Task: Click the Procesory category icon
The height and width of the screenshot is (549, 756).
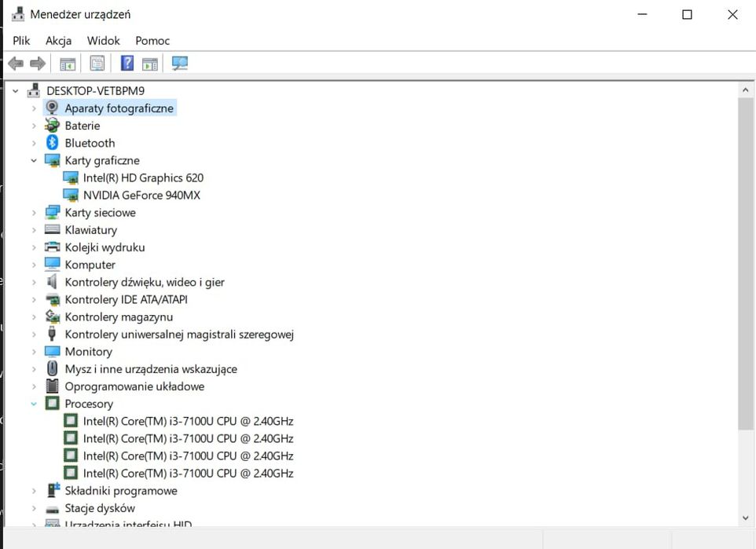Action: click(52, 403)
